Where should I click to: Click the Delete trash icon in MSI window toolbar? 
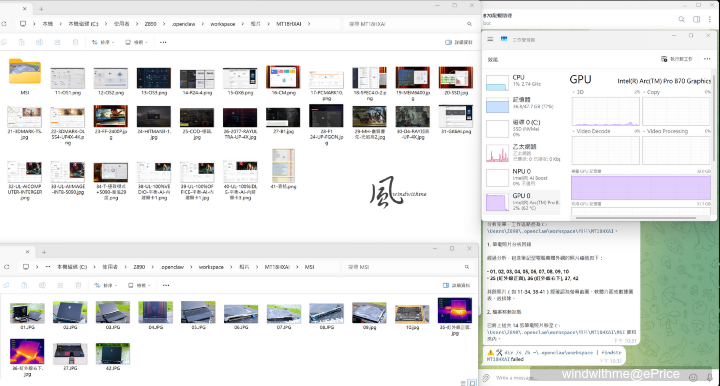click(78, 285)
